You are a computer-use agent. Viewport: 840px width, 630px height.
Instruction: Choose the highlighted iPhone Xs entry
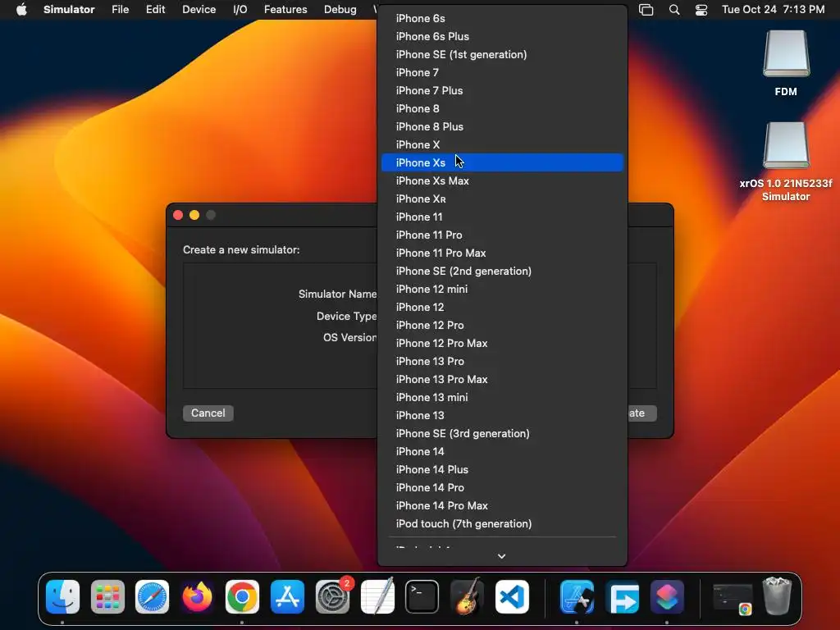[x=502, y=163]
